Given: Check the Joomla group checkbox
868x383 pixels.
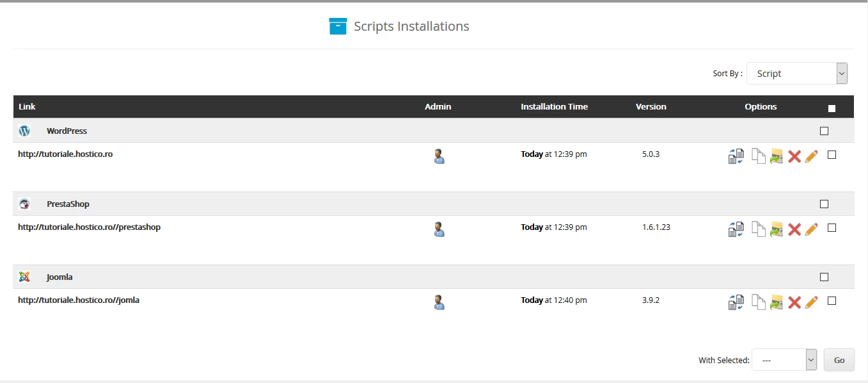Looking at the screenshot, I should click(824, 277).
